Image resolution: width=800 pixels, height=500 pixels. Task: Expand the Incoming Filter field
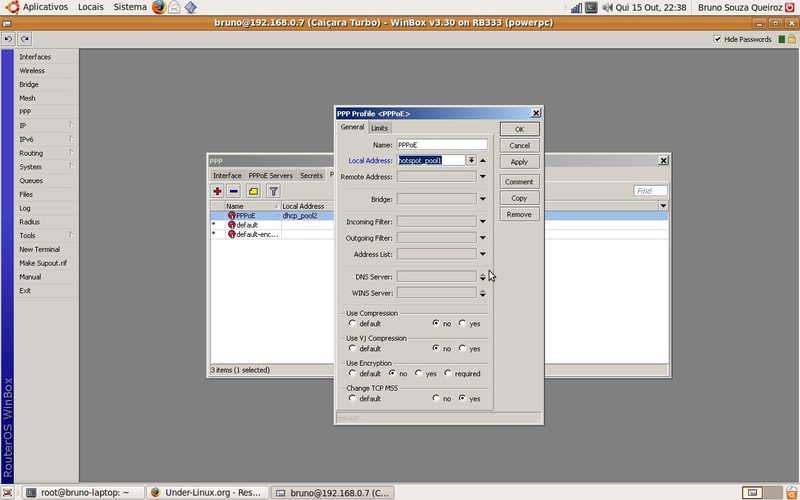(x=483, y=221)
